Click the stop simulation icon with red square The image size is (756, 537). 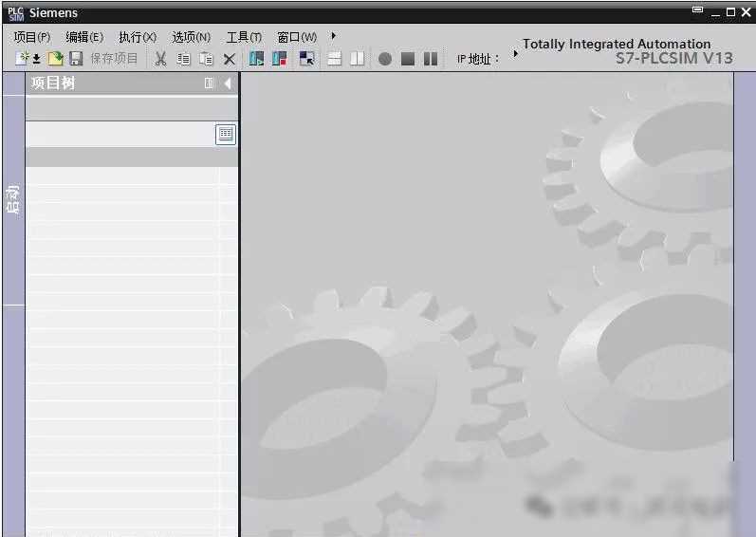point(280,59)
